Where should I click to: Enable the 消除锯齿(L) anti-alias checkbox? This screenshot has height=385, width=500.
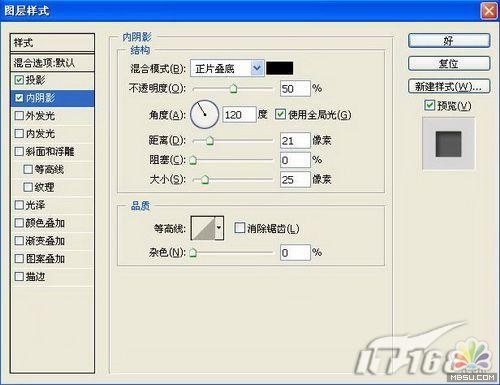239,228
